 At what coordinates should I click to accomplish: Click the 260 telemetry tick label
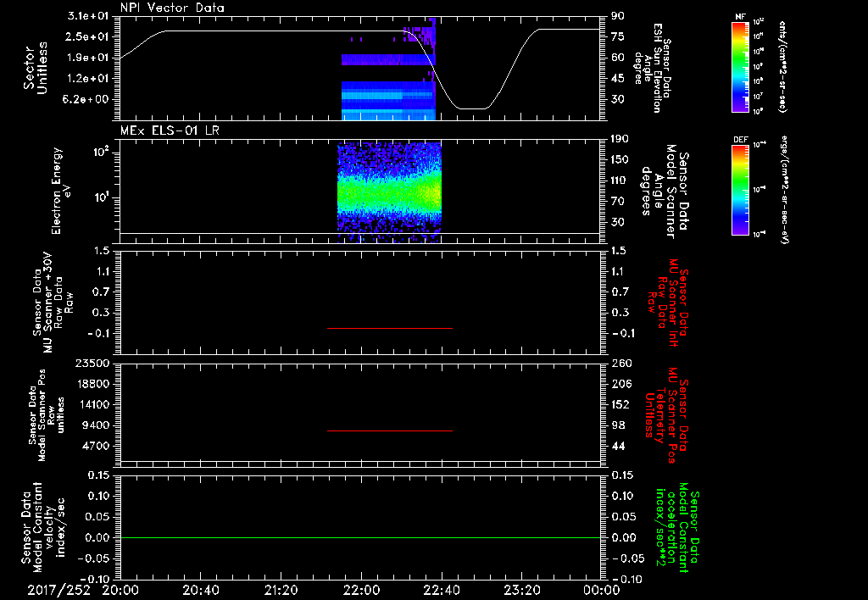pyautogui.click(x=620, y=363)
